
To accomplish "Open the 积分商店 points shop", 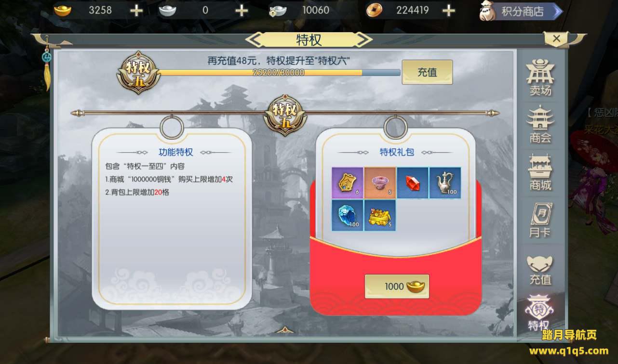I will [521, 11].
